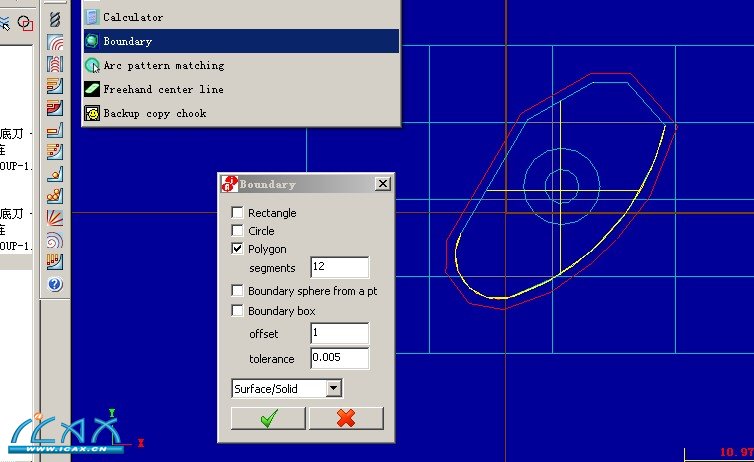The image size is (754, 462).
Task: Select the single ball pencil toolpath icon
Action: pos(55,174)
